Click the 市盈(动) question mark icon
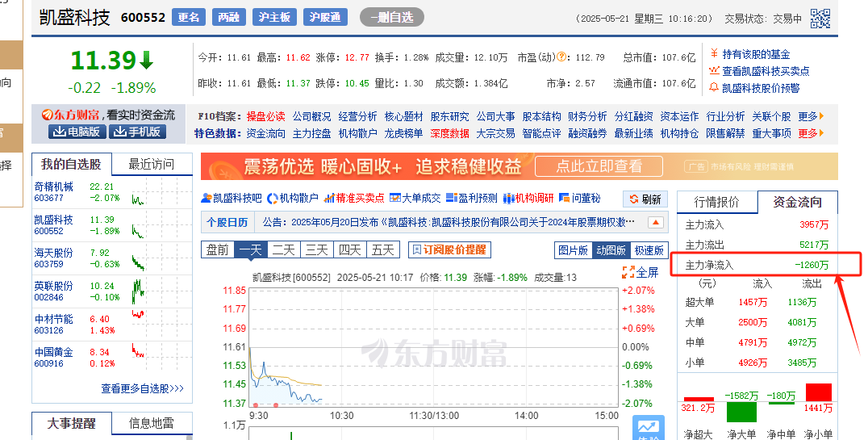This screenshot has height=440, width=868. [x=562, y=57]
